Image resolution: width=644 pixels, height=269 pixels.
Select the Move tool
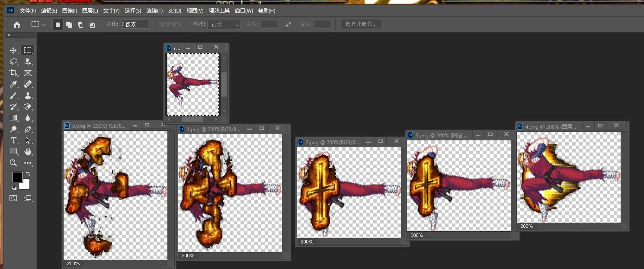(13, 50)
